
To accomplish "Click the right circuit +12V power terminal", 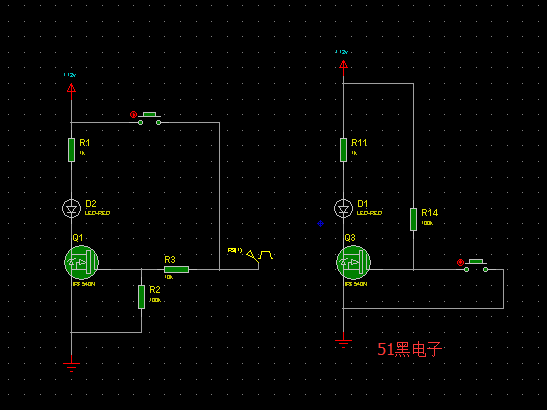I will (344, 65).
